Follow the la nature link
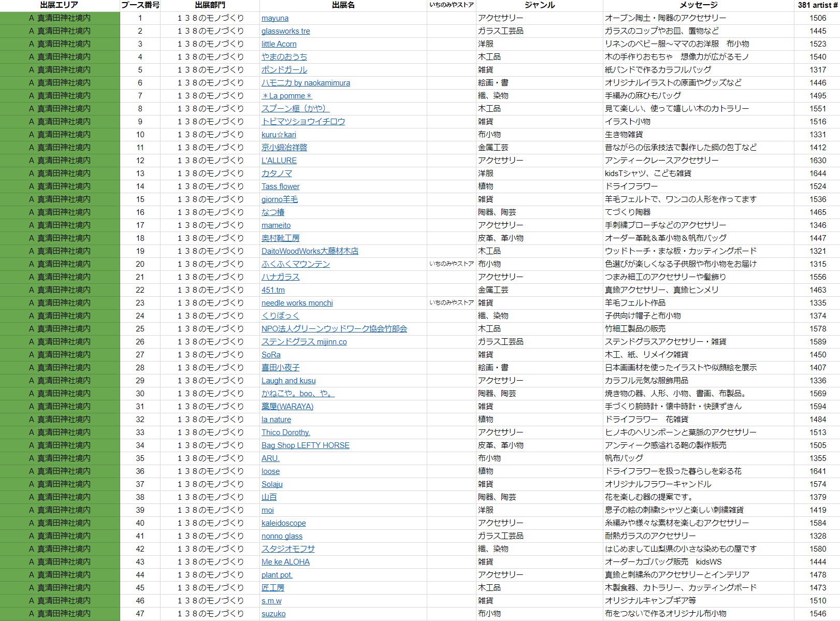 tap(276, 420)
